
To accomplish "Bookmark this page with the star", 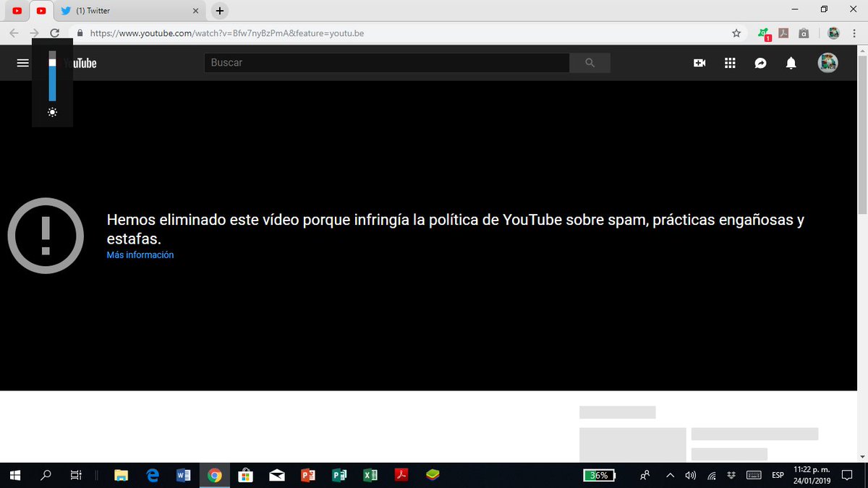I will click(x=736, y=33).
